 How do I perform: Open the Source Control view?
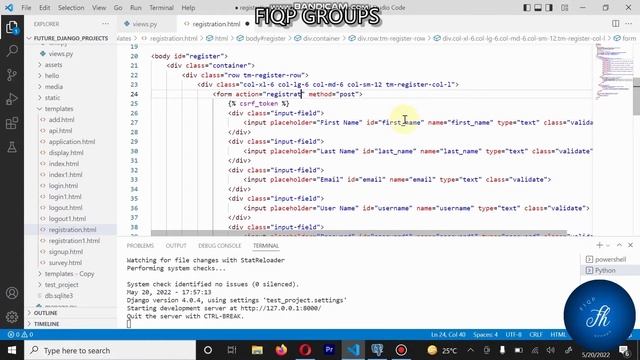point(12,75)
